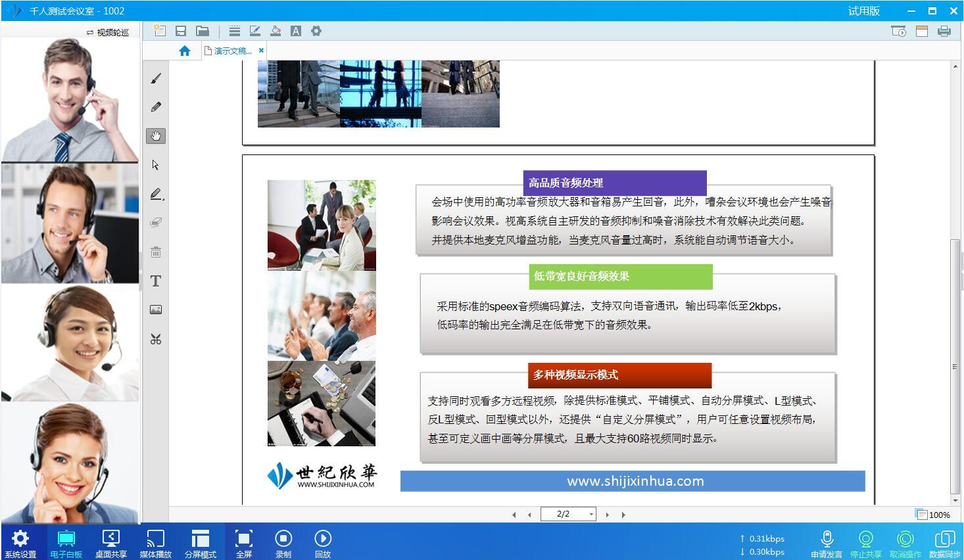
Task: Click the scissors screen-cut tool
Action: point(155,338)
